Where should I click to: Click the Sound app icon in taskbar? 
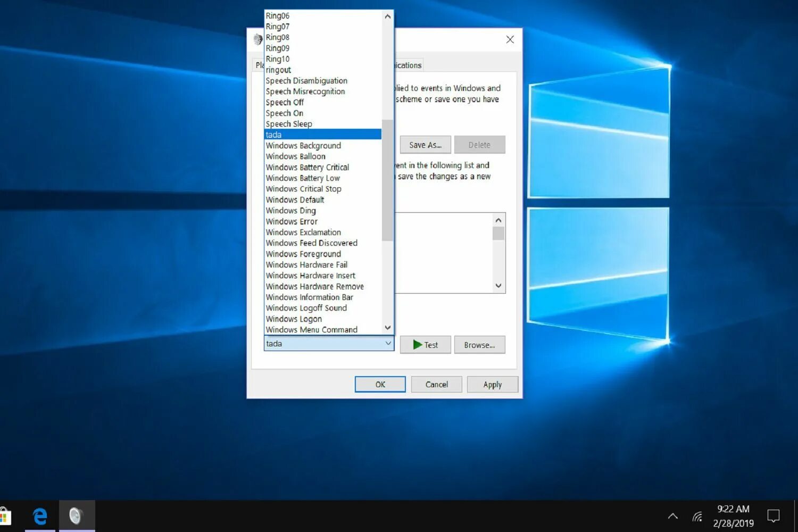(x=77, y=516)
